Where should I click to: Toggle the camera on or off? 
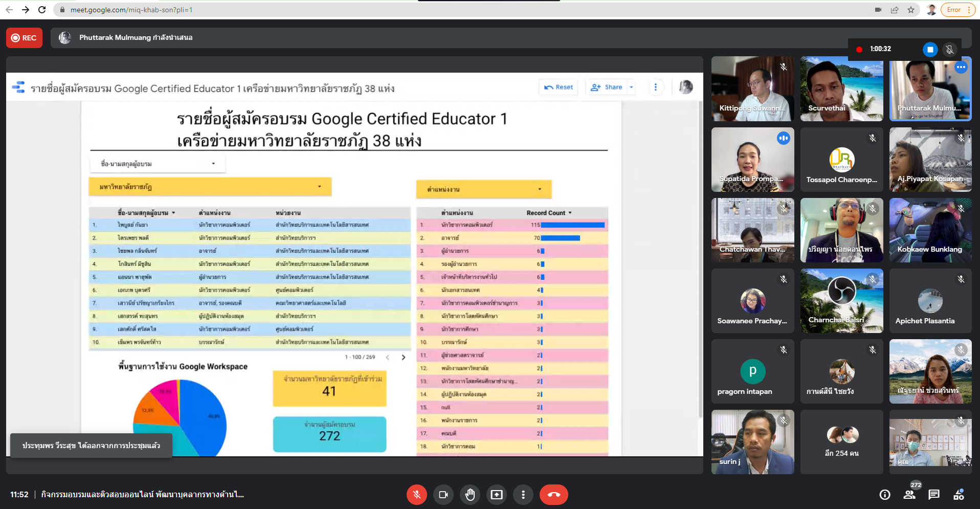[x=443, y=495]
